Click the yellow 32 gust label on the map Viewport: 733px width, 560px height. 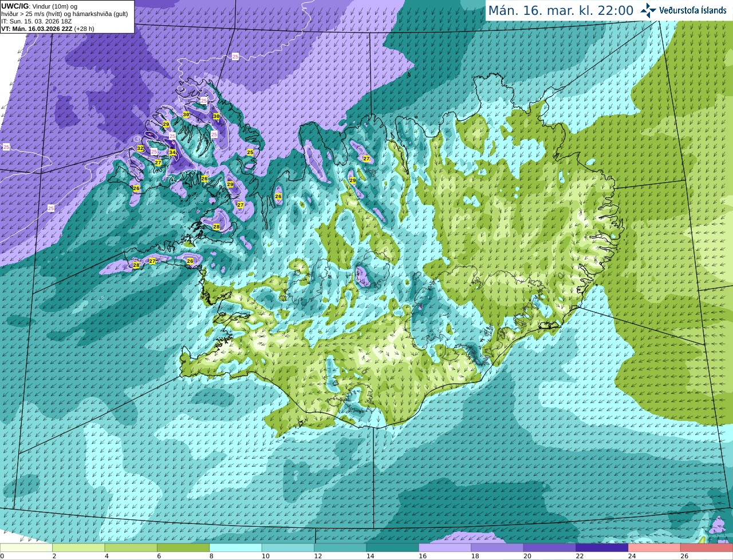point(140,148)
